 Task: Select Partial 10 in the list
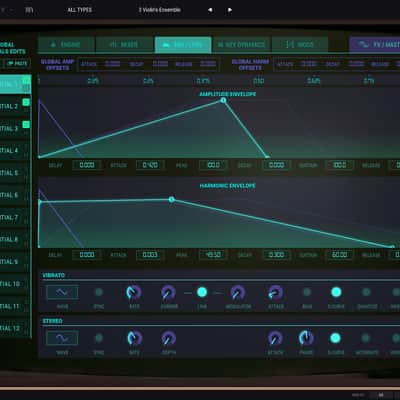pyautogui.click(x=15, y=284)
